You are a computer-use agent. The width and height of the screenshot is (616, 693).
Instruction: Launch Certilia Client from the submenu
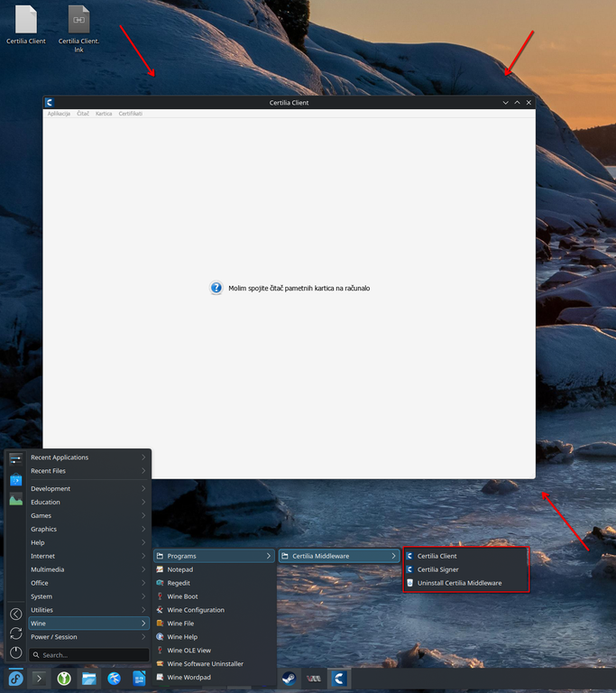466,556
